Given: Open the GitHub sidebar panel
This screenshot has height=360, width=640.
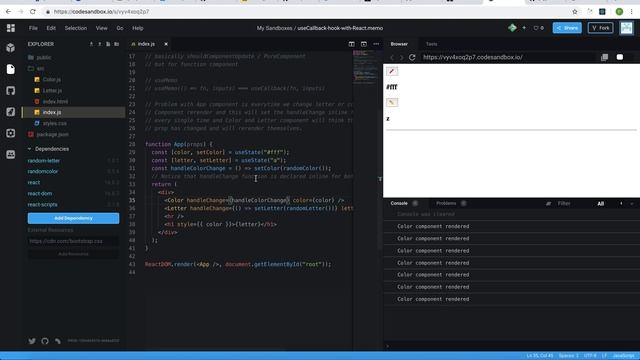Looking at the screenshot, I should coord(11,91).
